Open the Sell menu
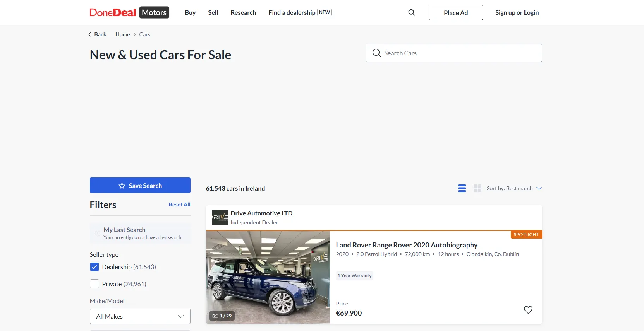This screenshot has width=644, height=331. pyautogui.click(x=213, y=12)
